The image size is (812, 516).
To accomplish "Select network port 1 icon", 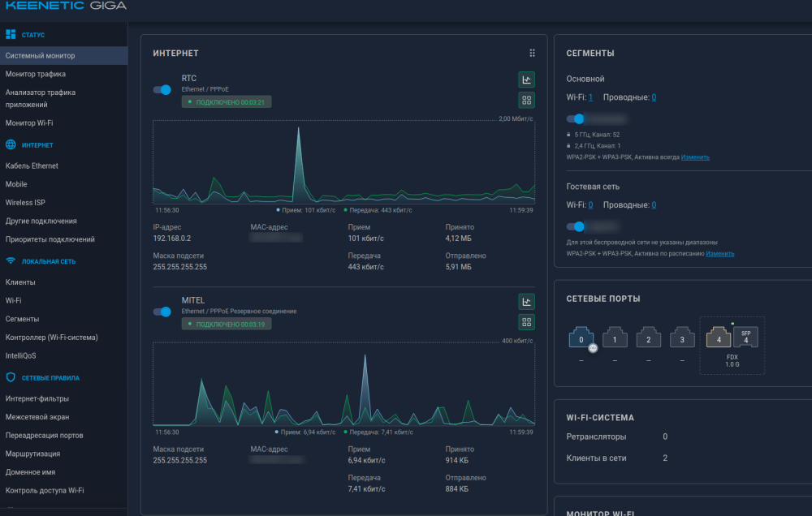I will point(615,338).
